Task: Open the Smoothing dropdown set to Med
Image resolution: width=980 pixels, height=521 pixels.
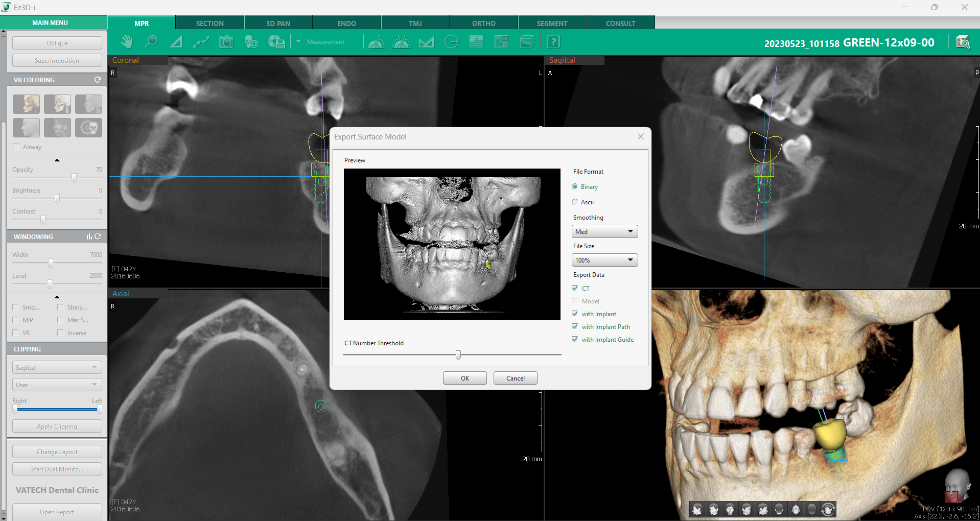Action: [604, 232]
